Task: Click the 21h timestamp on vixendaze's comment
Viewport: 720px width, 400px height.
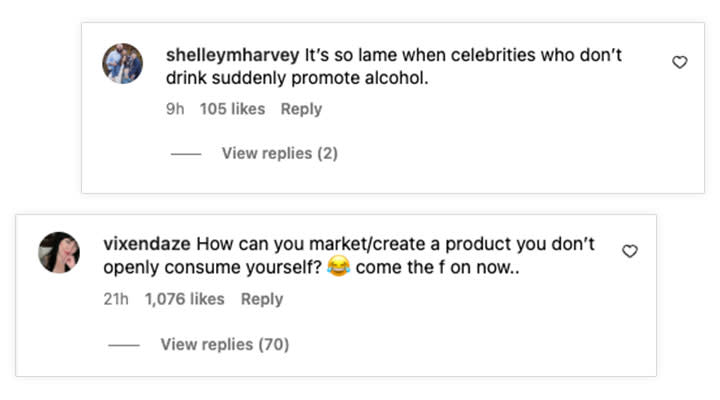Action: pyautogui.click(x=116, y=298)
